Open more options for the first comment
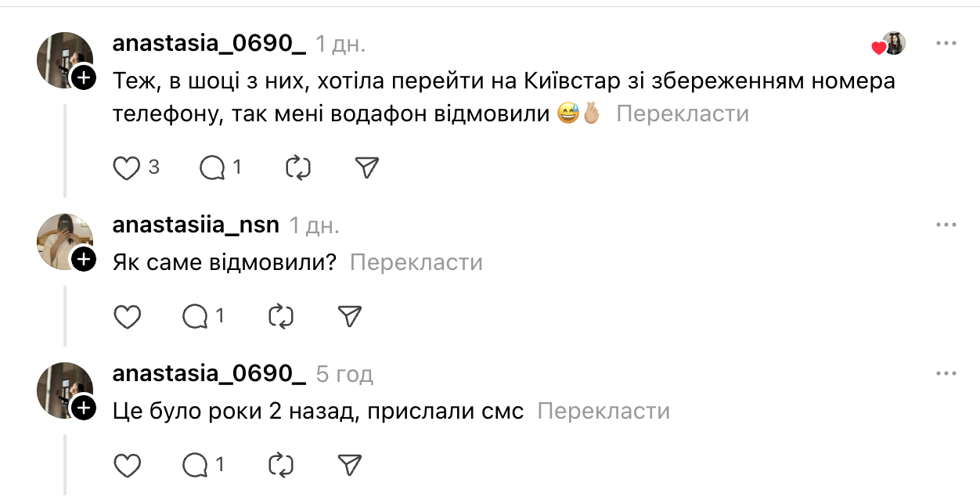The image size is (980, 504). [946, 44]
